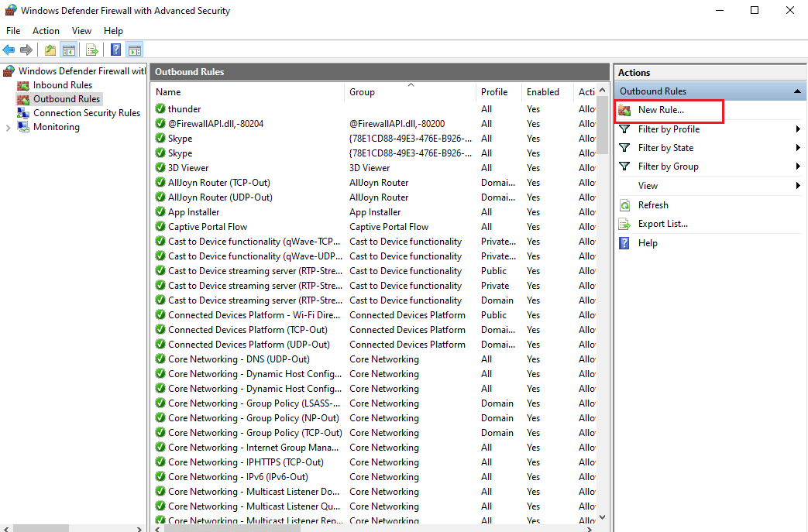Select Connection Security Rules in the tree
This screenshot has width=808, height=532.
click(x=87, y=113)
